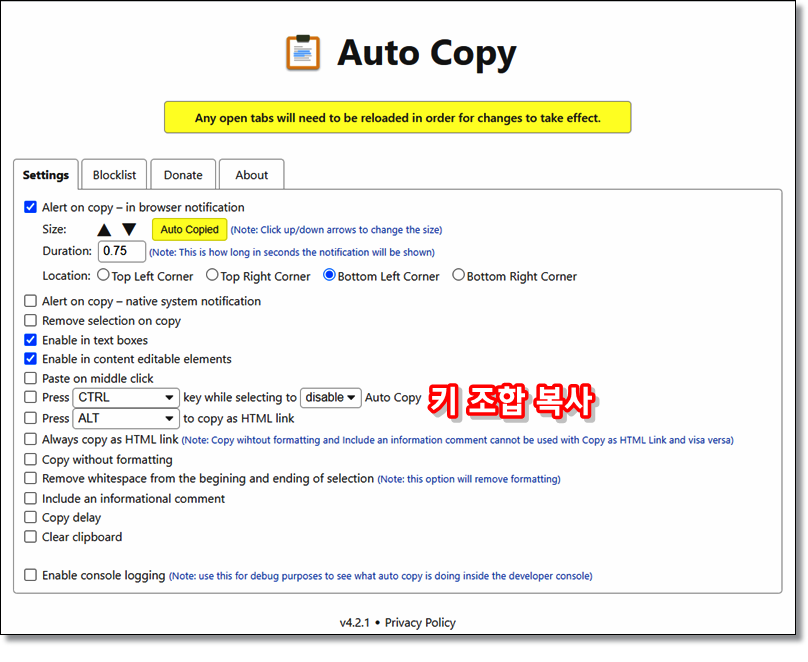
Task: Enable Alert on copy native system notification
Action: pos(30,301)
